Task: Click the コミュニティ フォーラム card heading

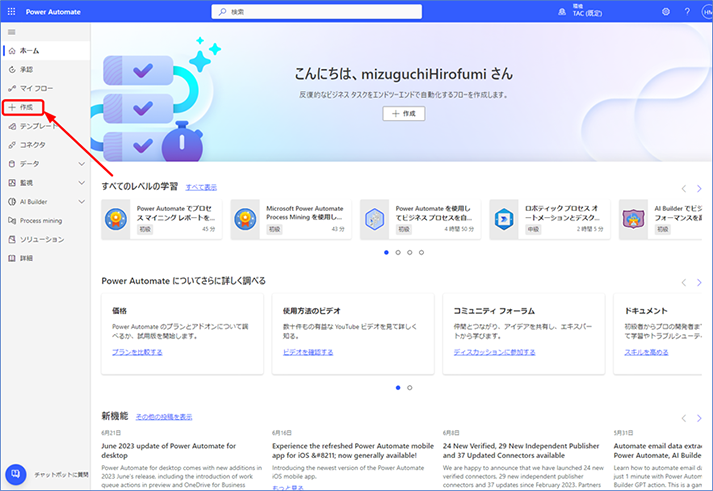Action: coord(494,311)
